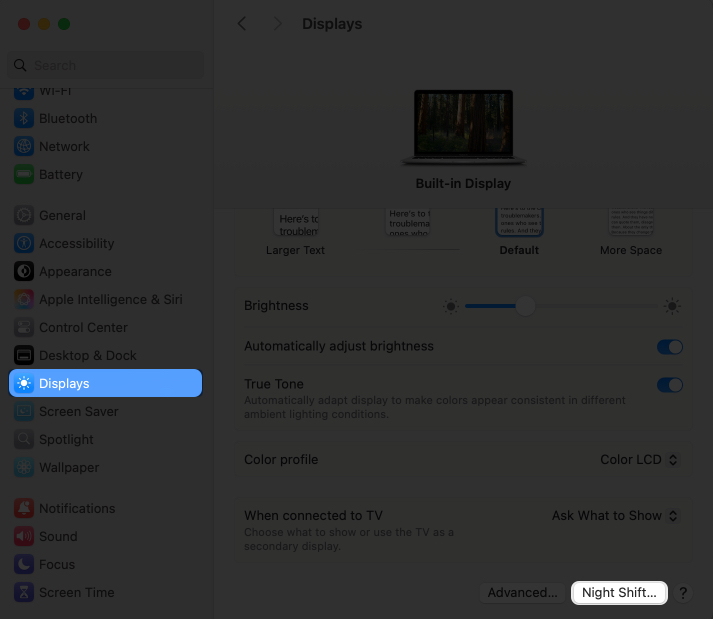Click the Accessibility sidebar icon
Viewport: 713px width, 619px height.
coord(24,243)
